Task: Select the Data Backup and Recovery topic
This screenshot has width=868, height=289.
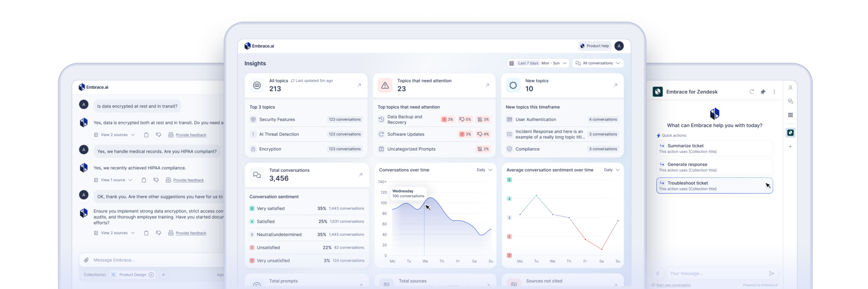Action: (434, 120)
